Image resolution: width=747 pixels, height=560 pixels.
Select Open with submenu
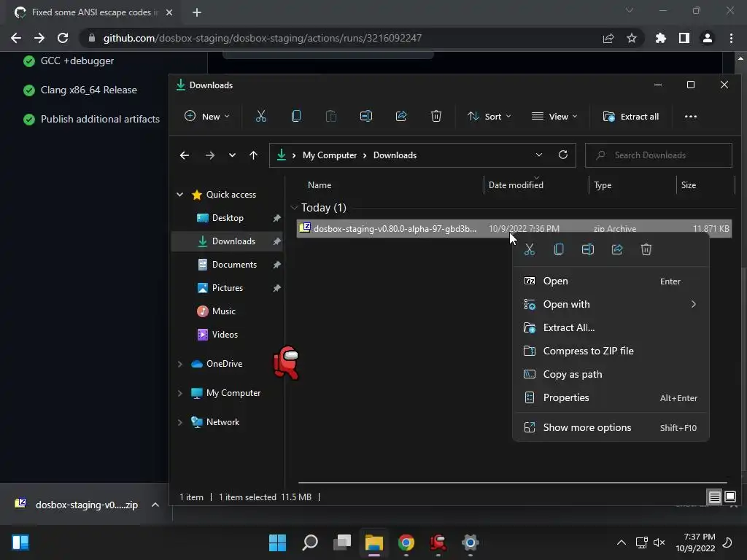(611, 304)
